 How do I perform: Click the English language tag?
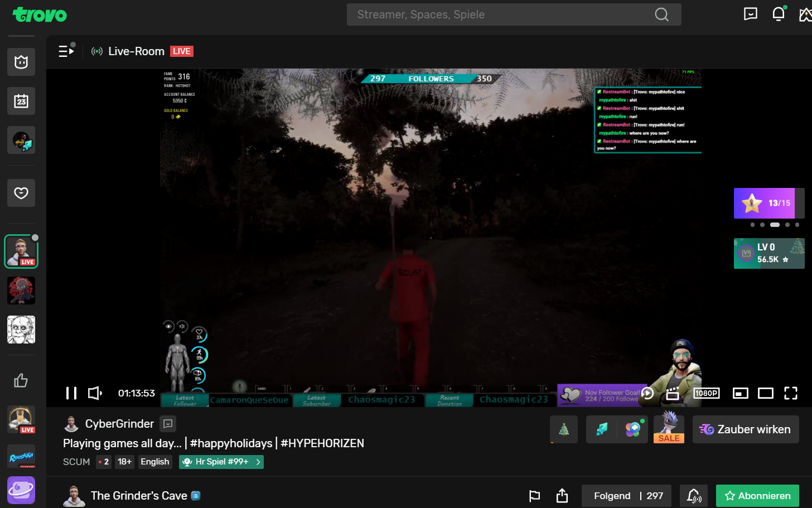coord(155,462)
